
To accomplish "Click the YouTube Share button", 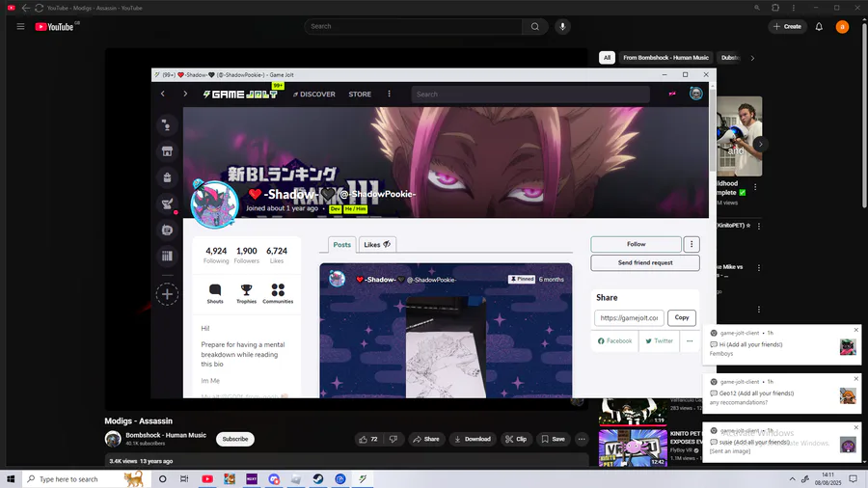I will click(x=426, y=439).
